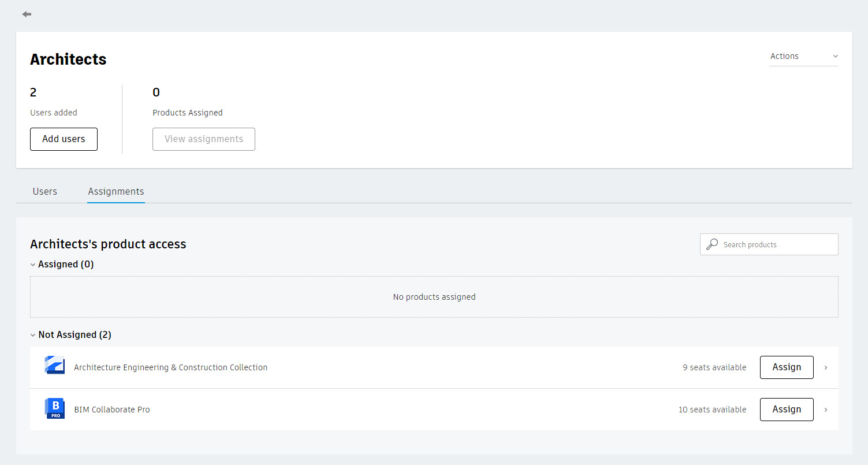Click the 'Users added' label
The height and width of the screenshot is (465, 868).
click(x=54, y=113)
